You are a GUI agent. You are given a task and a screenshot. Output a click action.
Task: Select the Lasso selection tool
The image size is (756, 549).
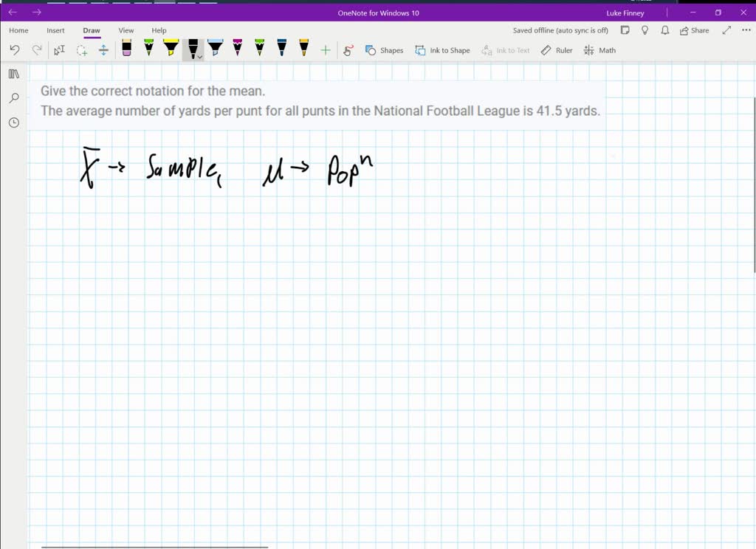(x=83, y=50)
